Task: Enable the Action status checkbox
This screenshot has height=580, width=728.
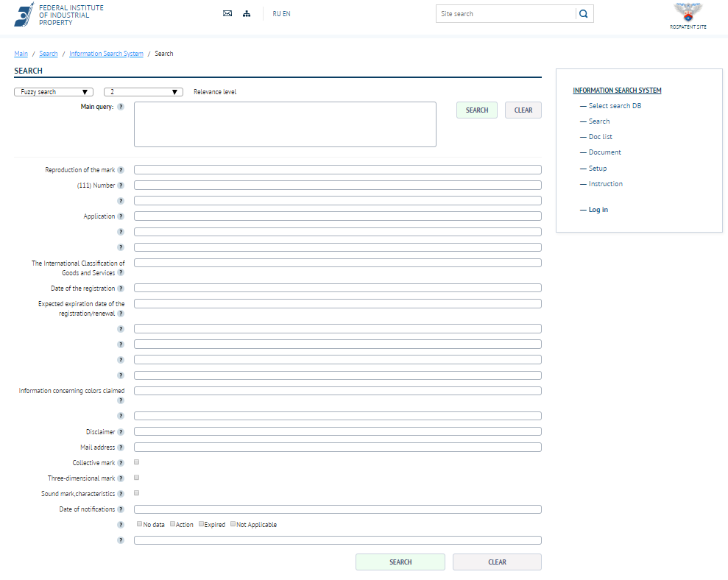Action: [x=173, y=524]
